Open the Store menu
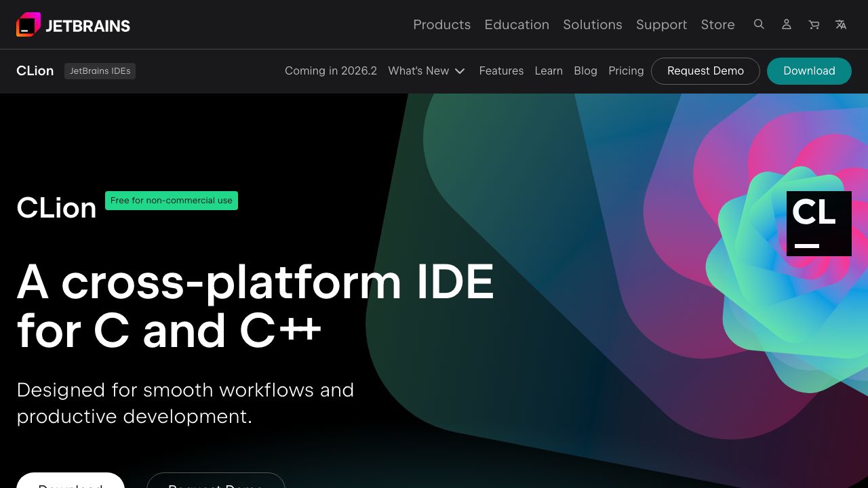The image size is (868, 488). [717, 24]
